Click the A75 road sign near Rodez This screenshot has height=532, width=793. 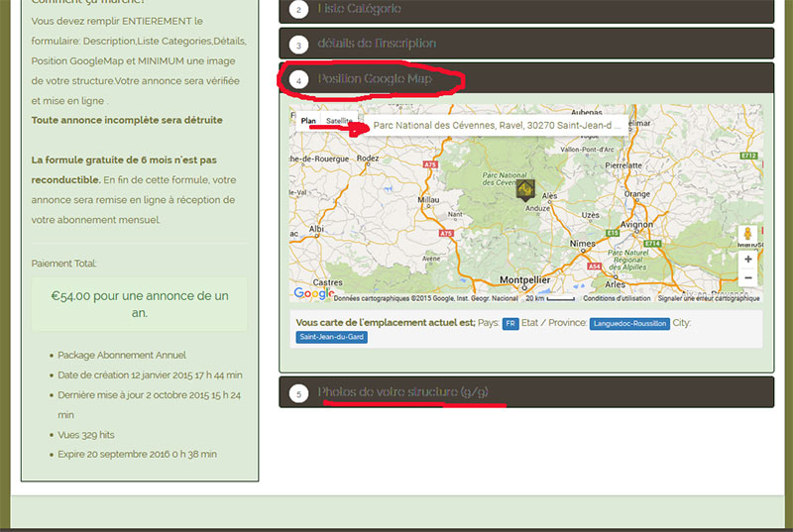430,164
